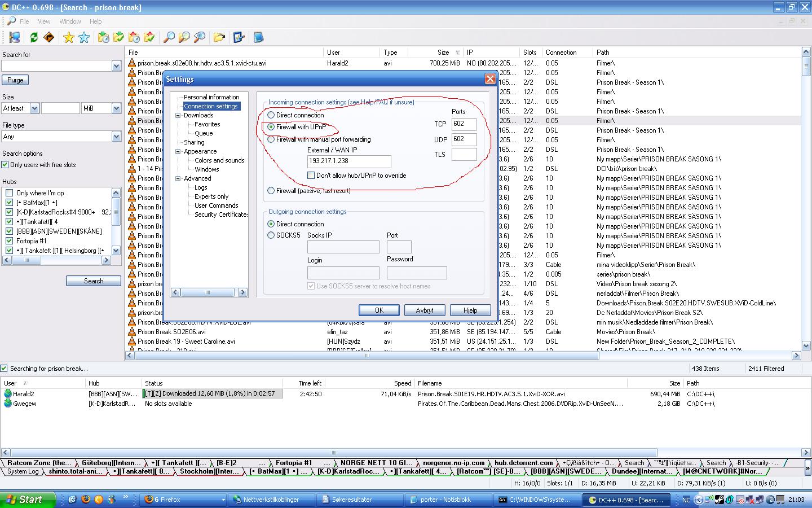
Task: Collapse the Appearance tree node
Action: tap(178, 151)
